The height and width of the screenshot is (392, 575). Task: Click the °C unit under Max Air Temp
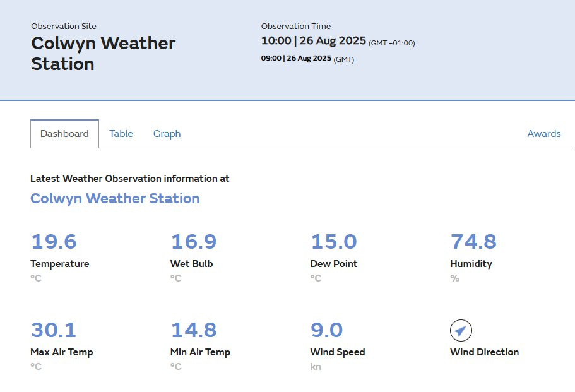click(x=36, y=367)
